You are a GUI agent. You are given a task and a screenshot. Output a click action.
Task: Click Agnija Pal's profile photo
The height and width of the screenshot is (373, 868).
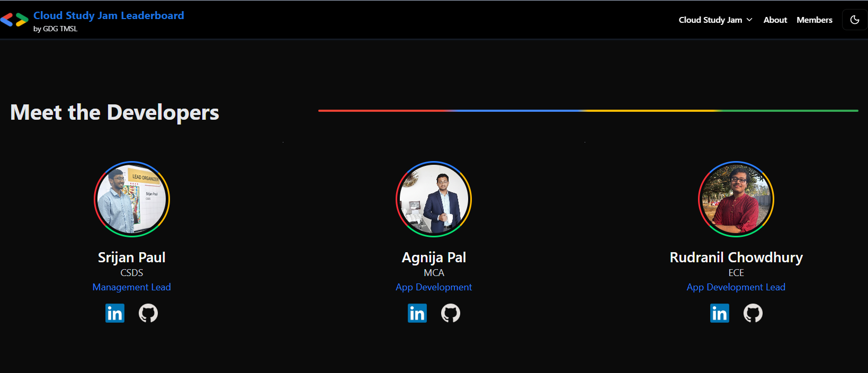(x=434, y=199)
